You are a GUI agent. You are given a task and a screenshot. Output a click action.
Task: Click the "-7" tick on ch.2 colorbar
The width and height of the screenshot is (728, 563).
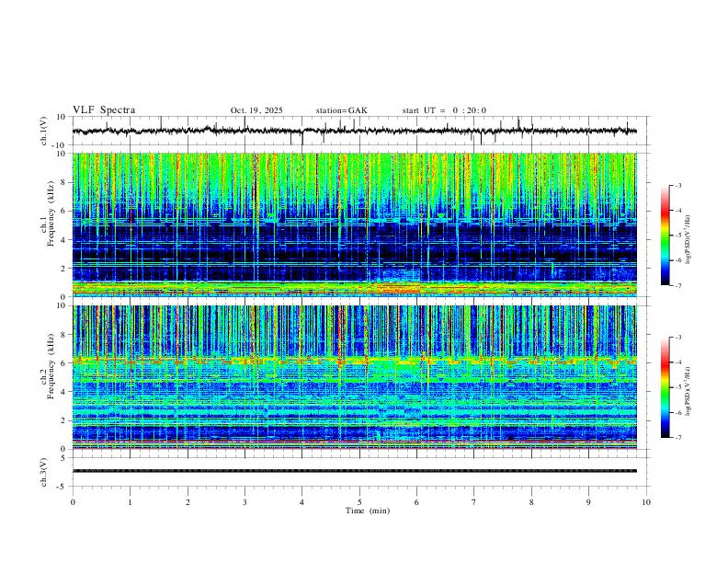[677, 437]
